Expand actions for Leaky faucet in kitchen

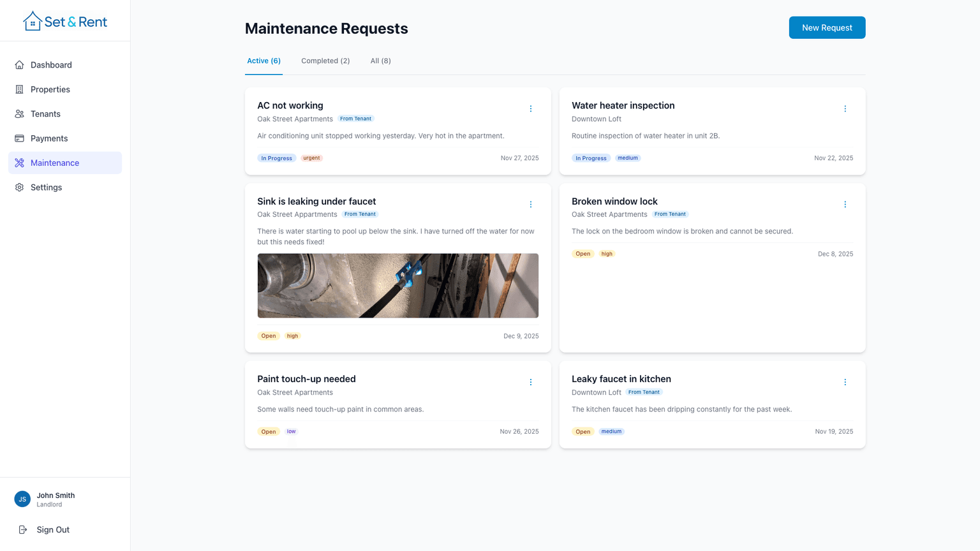point(845,382)
